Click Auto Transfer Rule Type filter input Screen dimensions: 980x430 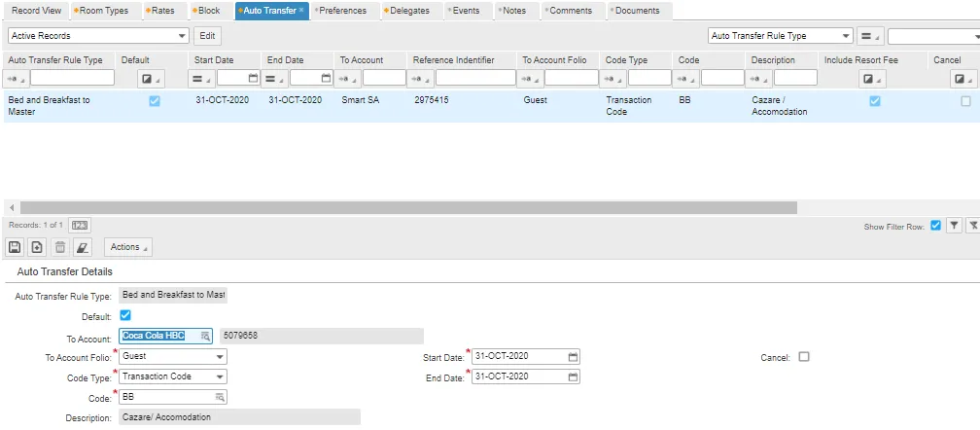pyautogui.click(x=73, y=78)
